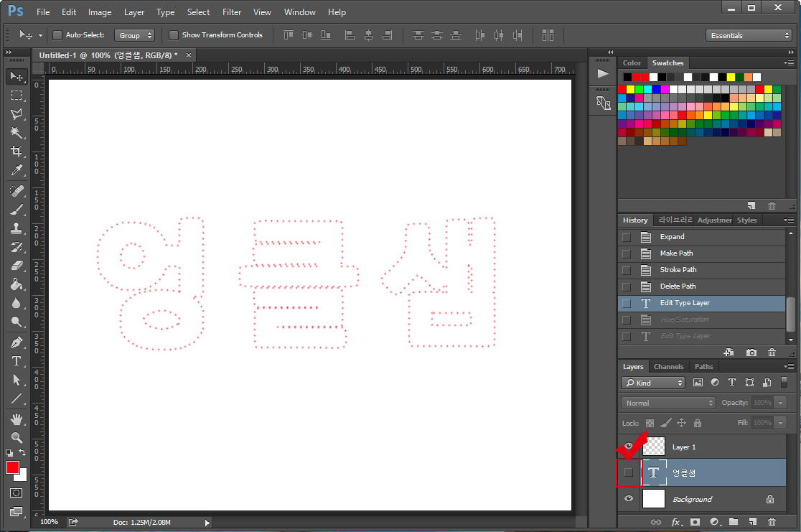The image size is (801, 532).
Task: Select the Type tool
Action: click(16, 361)
